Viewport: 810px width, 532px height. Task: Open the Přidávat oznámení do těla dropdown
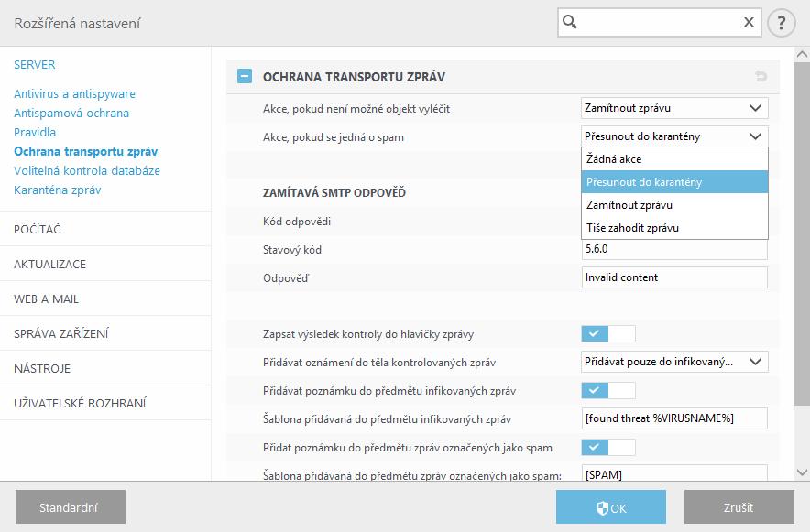coord(674,362)
